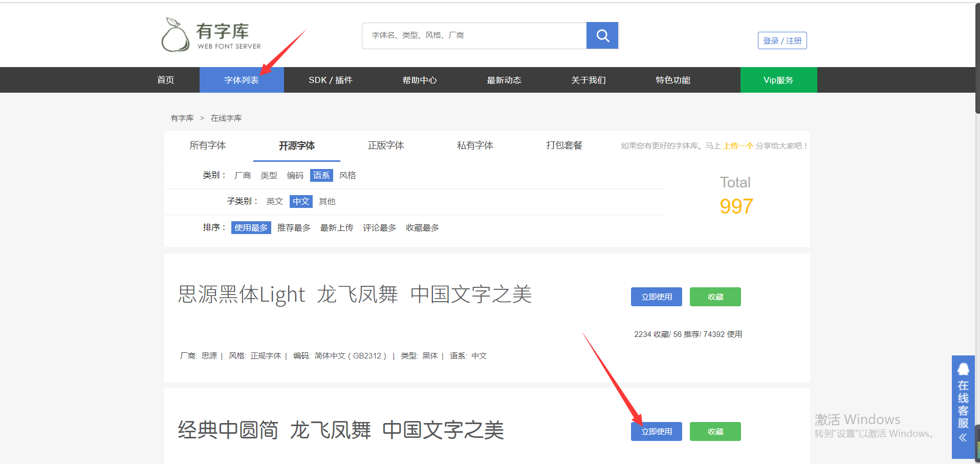This screenshot has height=464, width=980.
Task: Open 思源黑体Light font preview sample
Action: point(355,294)
